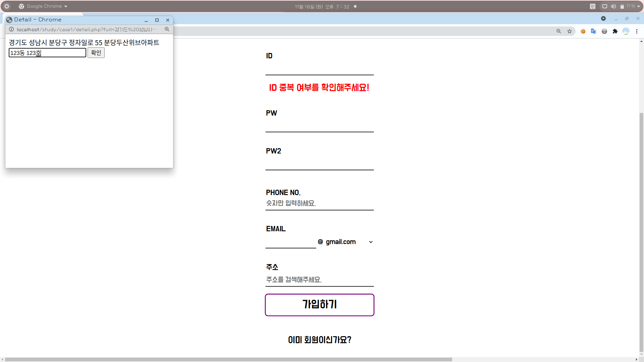Click the zoom magnifier in the main address bar

pyautogui.click(x=559, y=31)
